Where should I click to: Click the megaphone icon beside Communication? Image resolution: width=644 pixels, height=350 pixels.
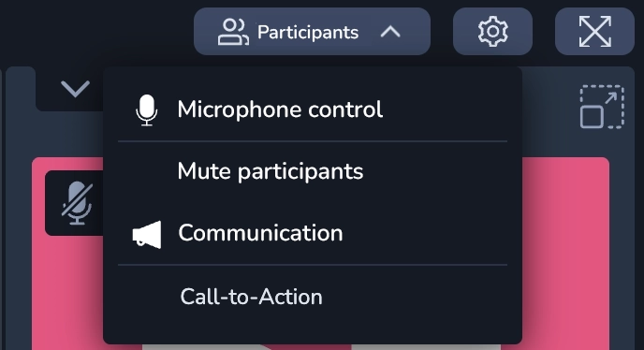coord(147,235)
